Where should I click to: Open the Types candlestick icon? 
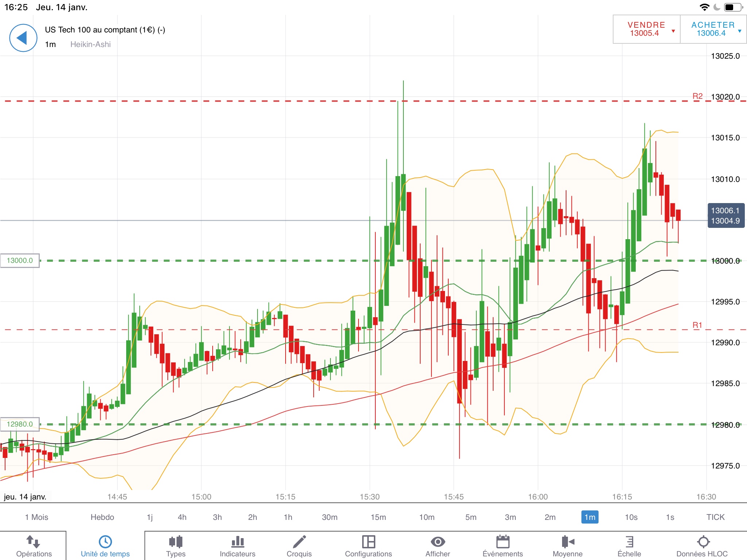(x=176, y=542)
